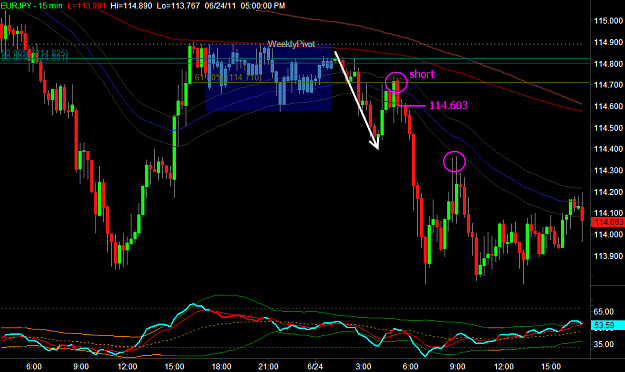Click the 115.000 price axis label
Viewport: 625px width, 372px height.
(x=609, y=21)
